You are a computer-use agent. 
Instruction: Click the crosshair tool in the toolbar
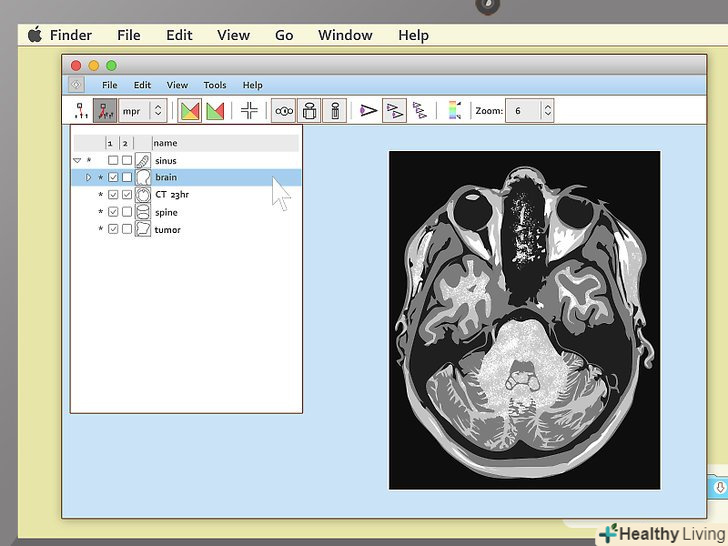(249, 111)
